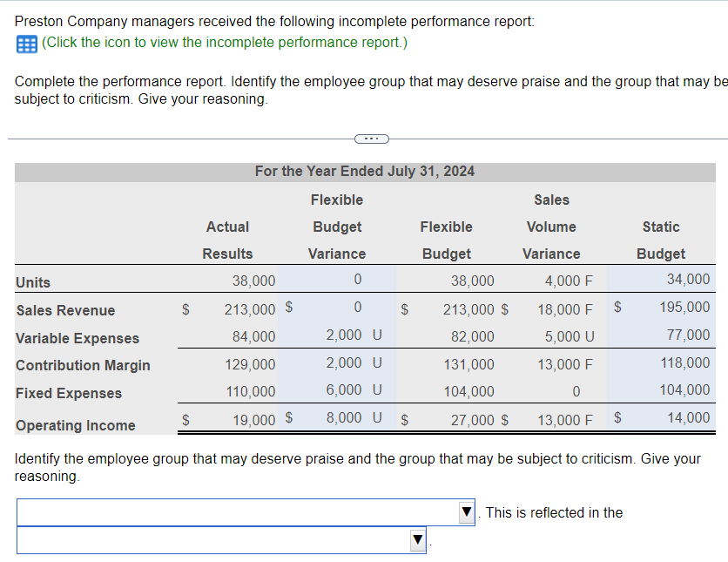728x562 pixels.
Task: Click sales volume variance fixed expenses 0
Action: pos(576,391)
